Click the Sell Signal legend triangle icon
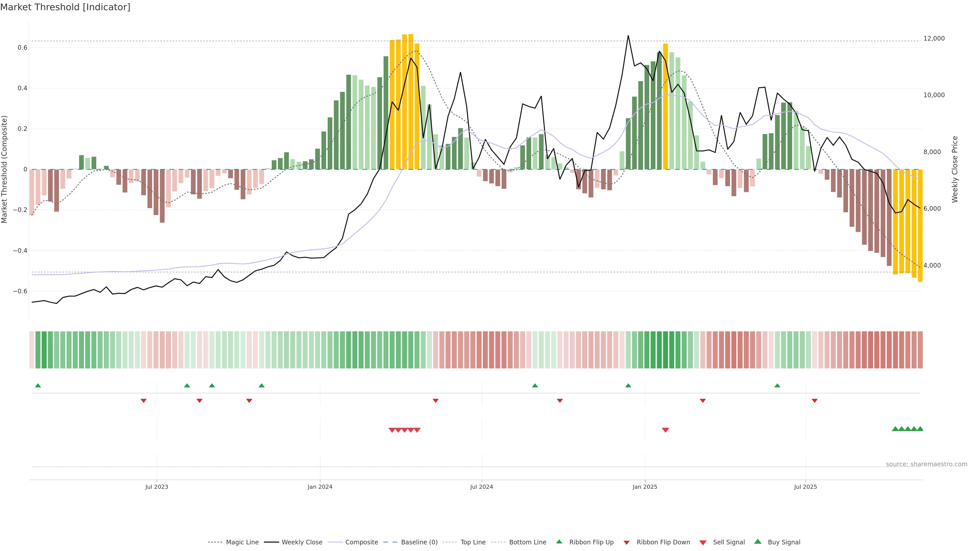The width and height of the screenshot is (980, 551). tap(703, 542)
